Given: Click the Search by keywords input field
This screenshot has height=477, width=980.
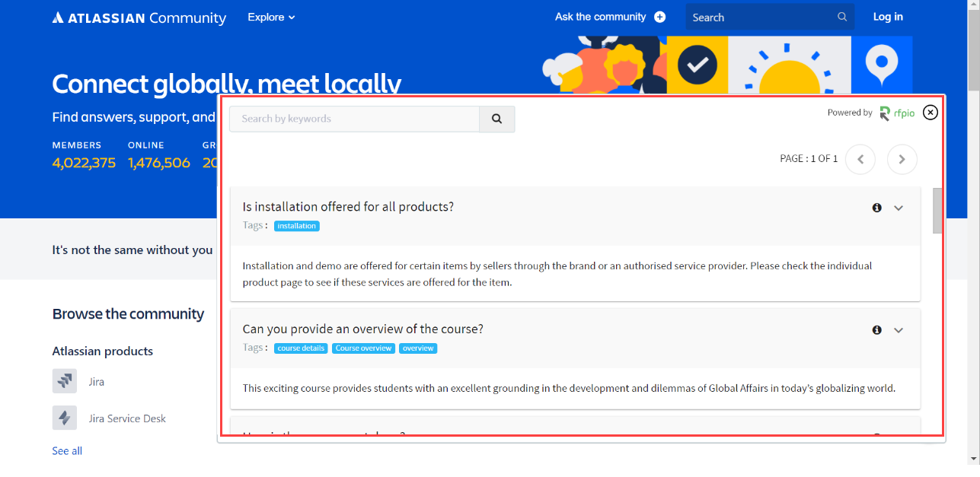Looking at the screenshot, I should [x=354, y=119].
